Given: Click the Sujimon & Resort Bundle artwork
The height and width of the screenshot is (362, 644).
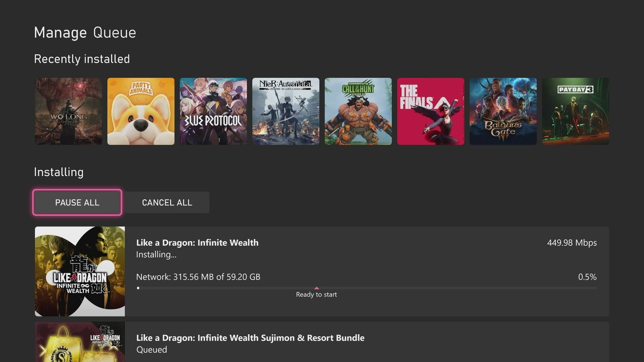Looking at the screenshot, I should tap(80, 342).
